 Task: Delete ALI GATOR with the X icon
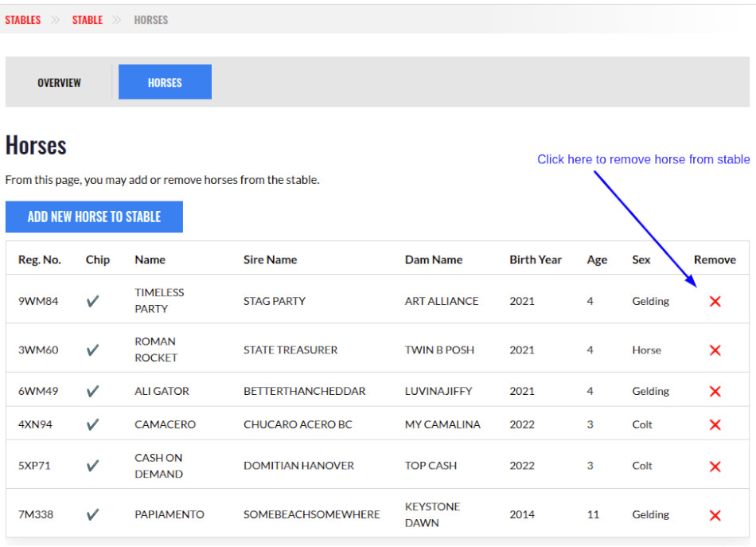coord(715,391)
